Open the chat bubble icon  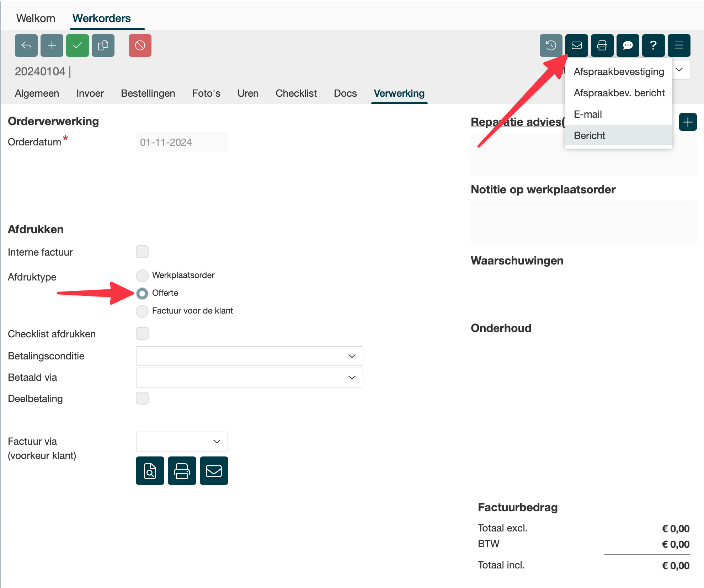(x=628, y=46)
